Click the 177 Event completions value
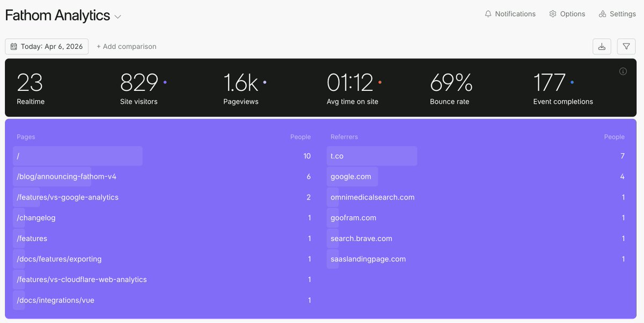Image resolution: width=644 pixels, height=323 pixels. 550,83
